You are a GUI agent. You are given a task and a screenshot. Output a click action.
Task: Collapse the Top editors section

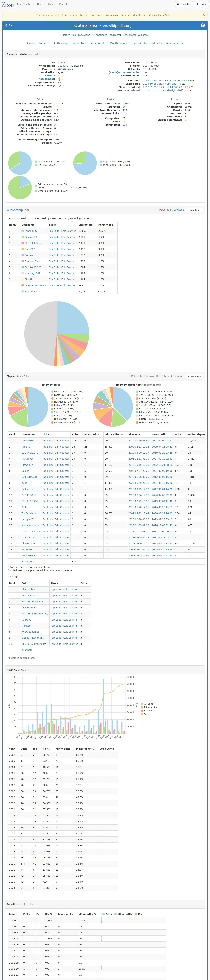click(x=27, y=376)
